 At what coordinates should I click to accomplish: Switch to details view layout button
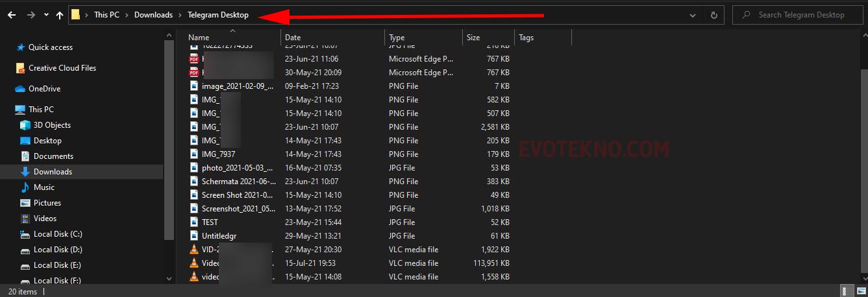(847, 291)
